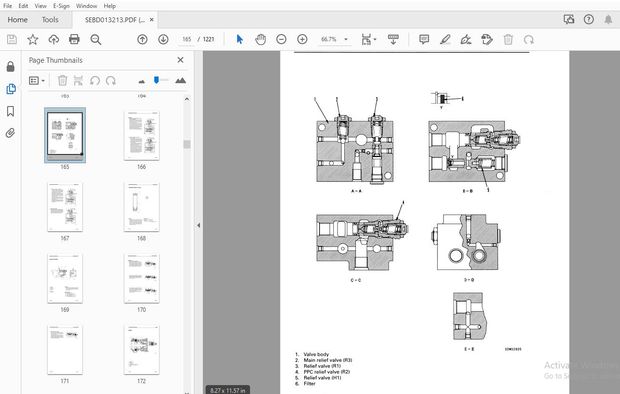Print the document with printer icon
This screenshot has width=620, height=394.
(74, 39)
